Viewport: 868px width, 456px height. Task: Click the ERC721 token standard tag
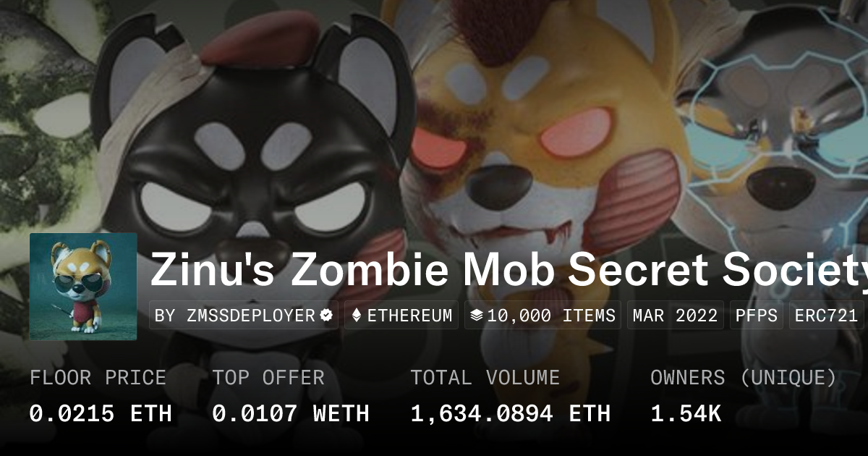pos(827,316)
